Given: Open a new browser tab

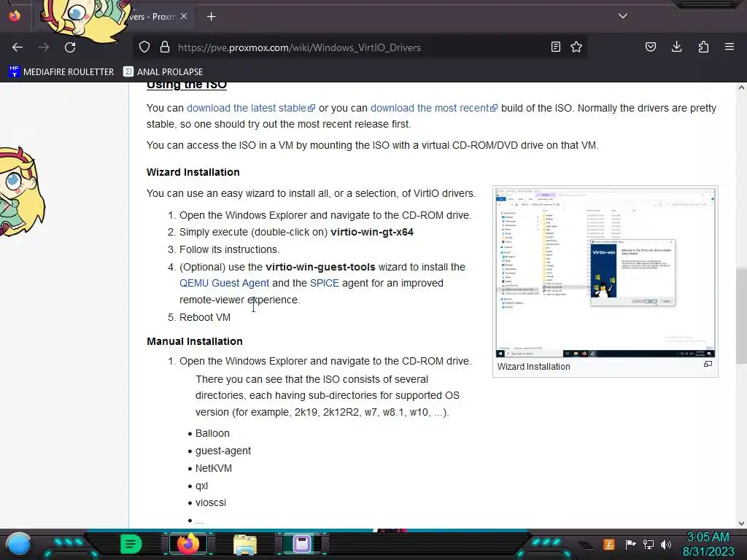Looking at the screenshot, I should (212, 17).
